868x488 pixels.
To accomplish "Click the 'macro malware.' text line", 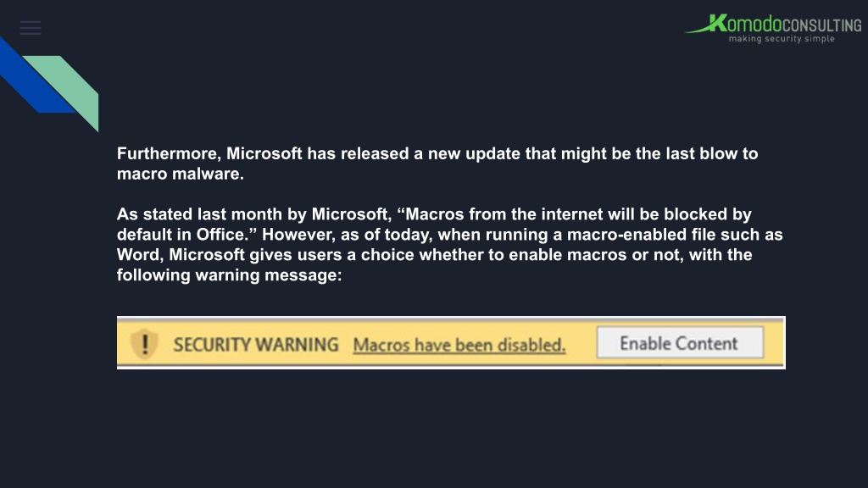I will point(181,174).
